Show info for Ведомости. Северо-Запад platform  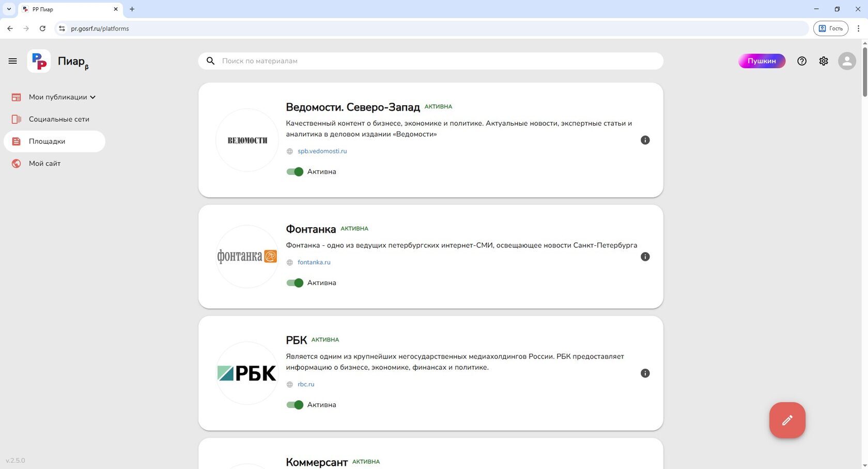pyautogui.click(x=645, y=140)
